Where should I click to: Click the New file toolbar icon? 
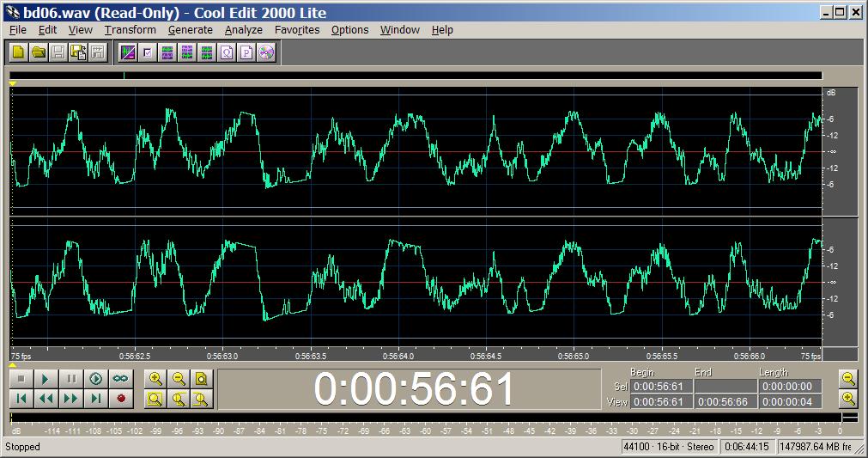pos(19,52)
